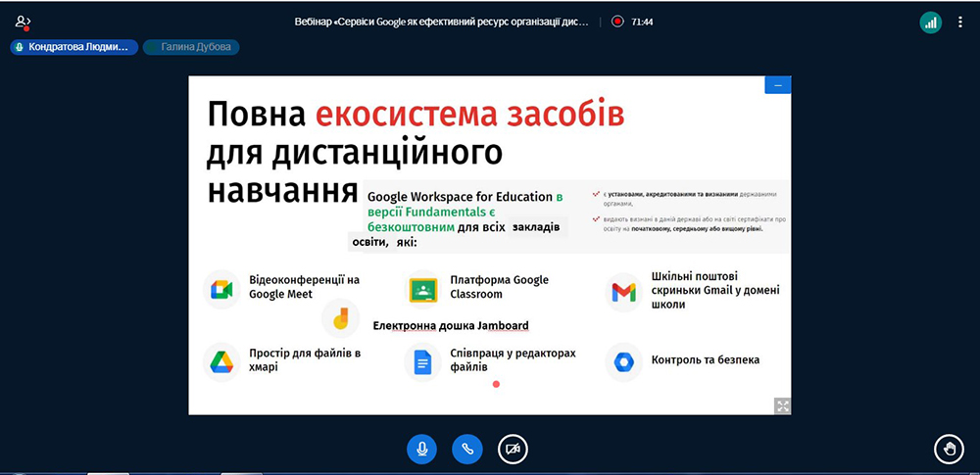Click the Google Drive icon on slide
This screenshot has height=475, width=980.
pos(221,361)
